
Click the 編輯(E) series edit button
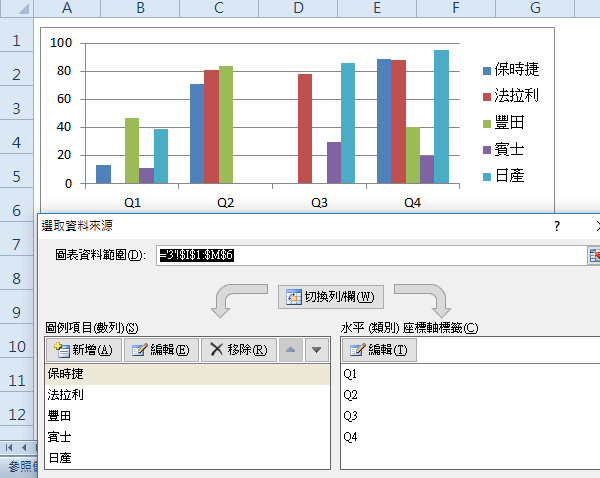(x=161, y=350)
